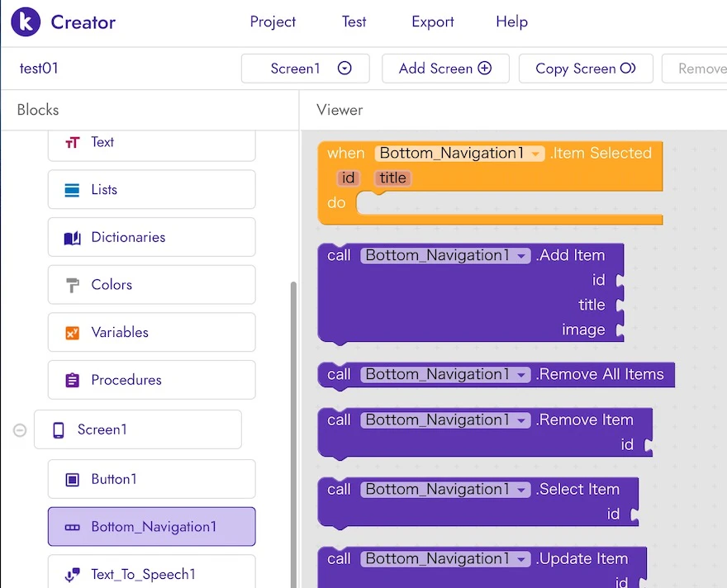Viewport: 727px width, 588px height.
Task: Click the plus icon on Add Screen
Action: [x=484, y=68]
